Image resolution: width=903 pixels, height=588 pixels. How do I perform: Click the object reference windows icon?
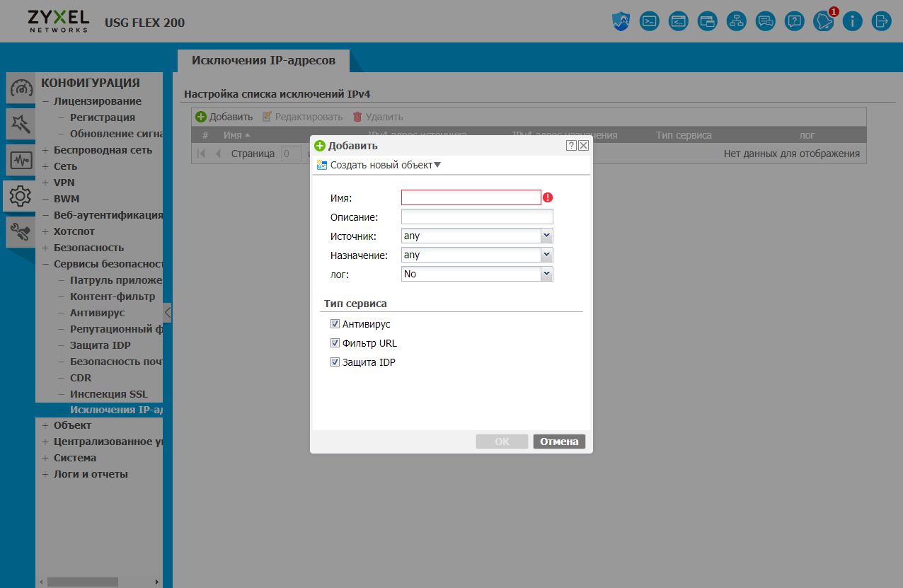pyautogui.click(x=708, y=21)
